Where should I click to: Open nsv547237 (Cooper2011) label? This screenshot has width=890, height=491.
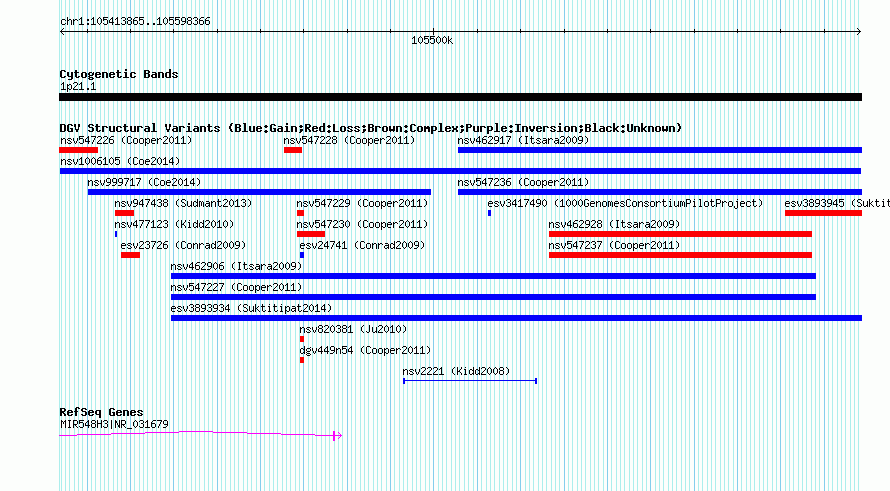614,245
